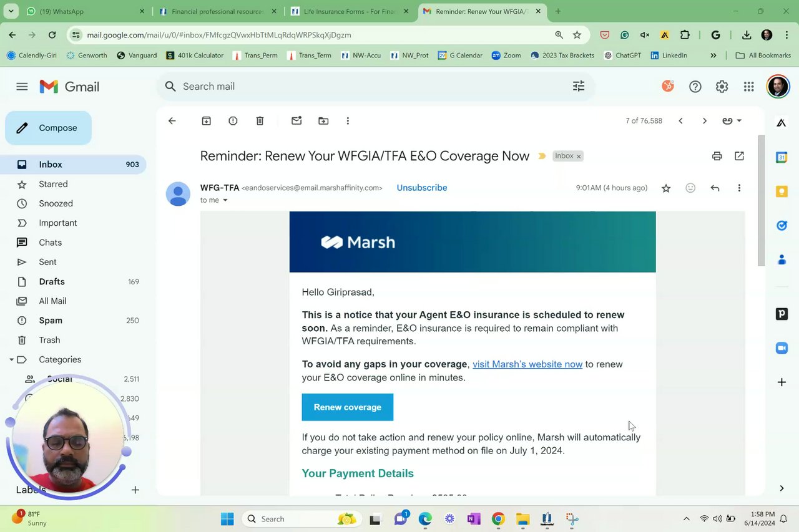This screenshot has width=799, height=532.
Task: Open the message More menu beside Reply
Action: tap(739, 188)
